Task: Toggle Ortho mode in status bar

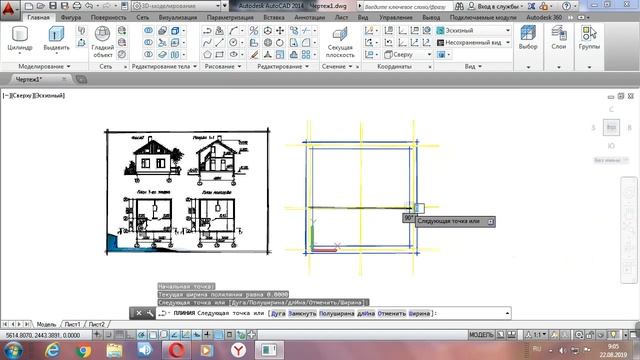Action: pos(130,335)
